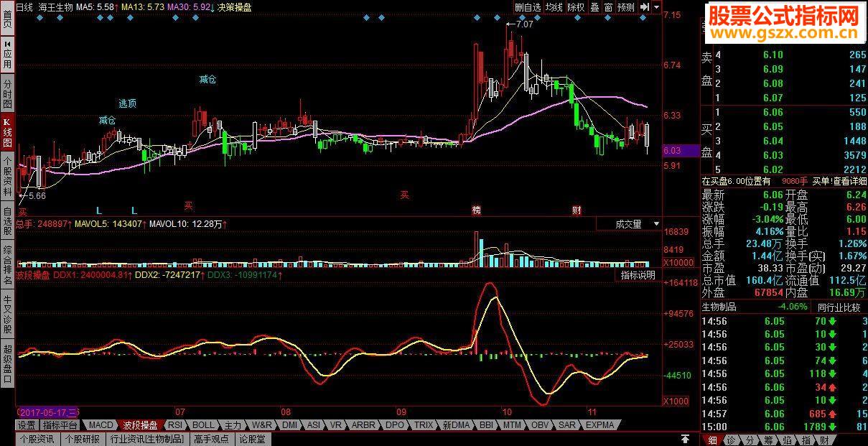Select the MACD indicator tab

[101, 425]
